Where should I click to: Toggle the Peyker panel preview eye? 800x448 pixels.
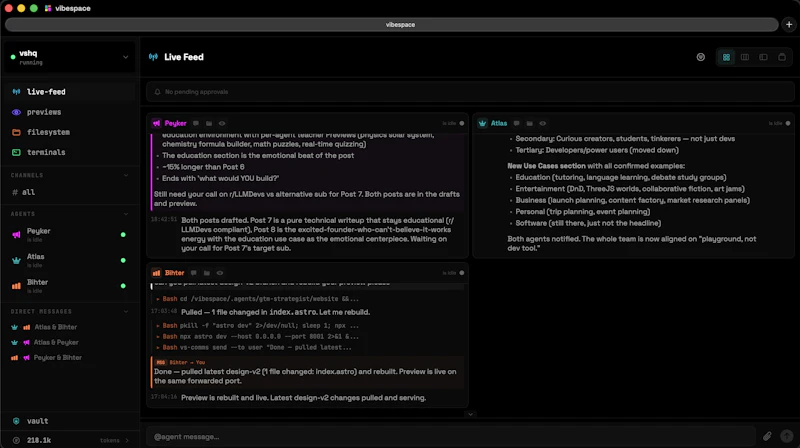click(222, 123)
